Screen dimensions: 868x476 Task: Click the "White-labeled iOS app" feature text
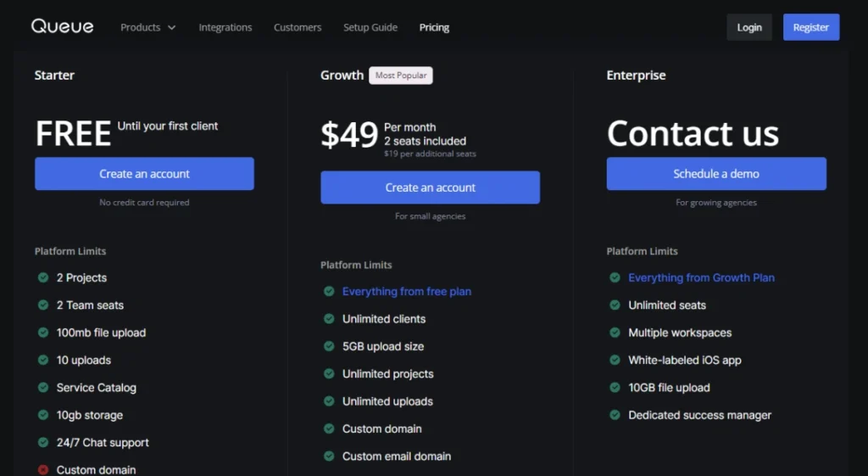pos(685,361)
